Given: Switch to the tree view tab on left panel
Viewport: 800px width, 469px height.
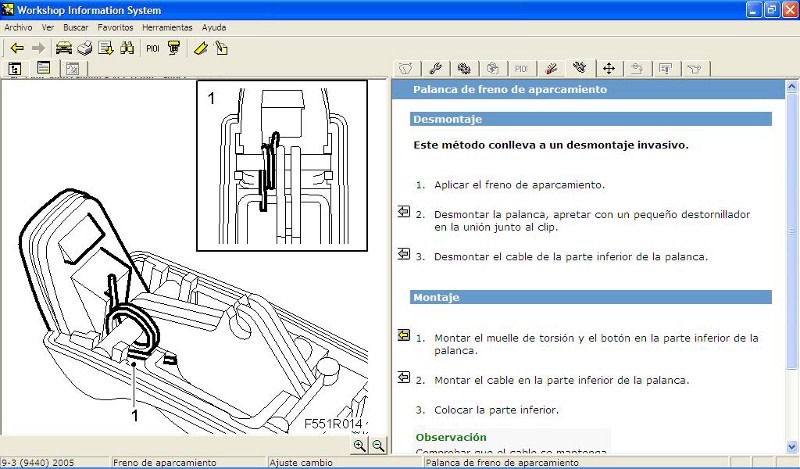Looking at the screenshot, I should [x=16, y=68].
